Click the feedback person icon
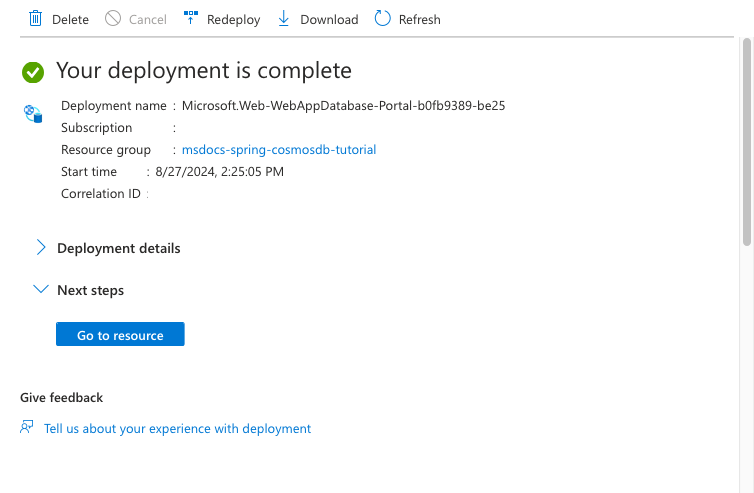This screenshot has height=493, width=754. point(26,427)
